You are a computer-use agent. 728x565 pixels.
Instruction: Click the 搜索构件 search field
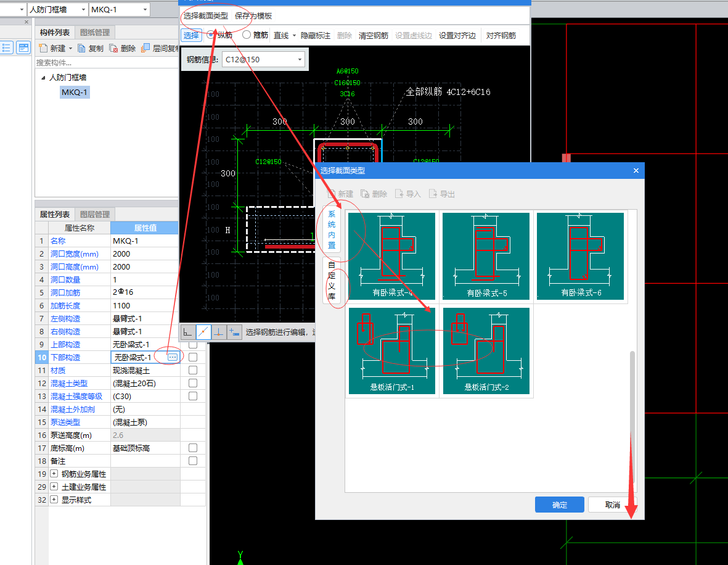107,63
